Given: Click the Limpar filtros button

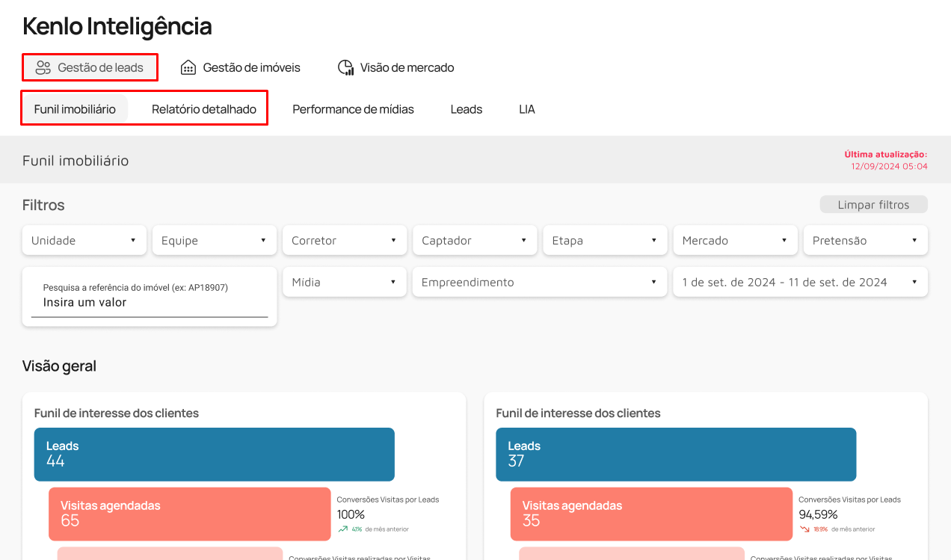Looking at the screenshot, I should pyautogui.click(x=873, y=204).
